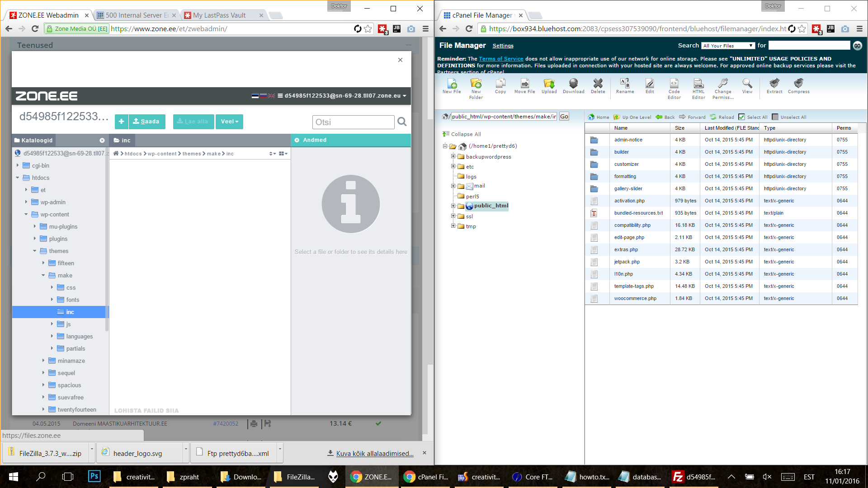Screen dimensions: 868x488
Task: Switch to My LastPass Vault tab
Action: 220,15
